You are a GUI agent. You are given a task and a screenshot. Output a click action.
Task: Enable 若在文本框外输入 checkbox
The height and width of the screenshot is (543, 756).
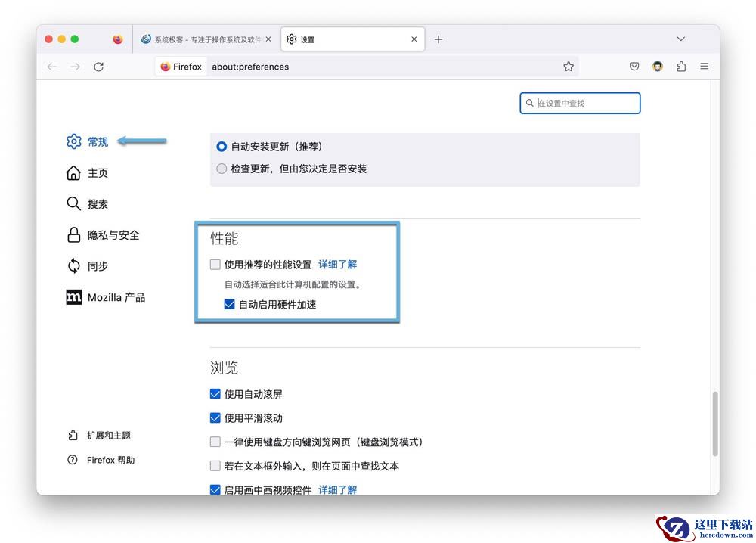coord(215,466)
